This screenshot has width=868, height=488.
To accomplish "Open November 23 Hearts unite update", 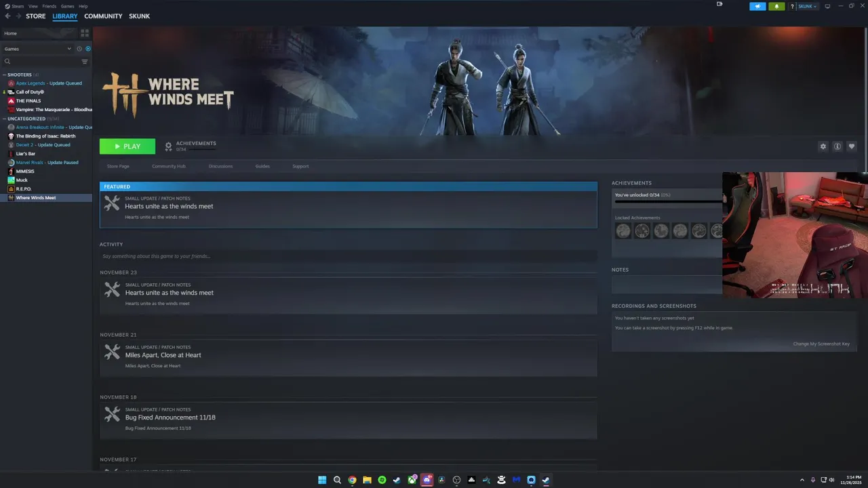I will [349, 296].
